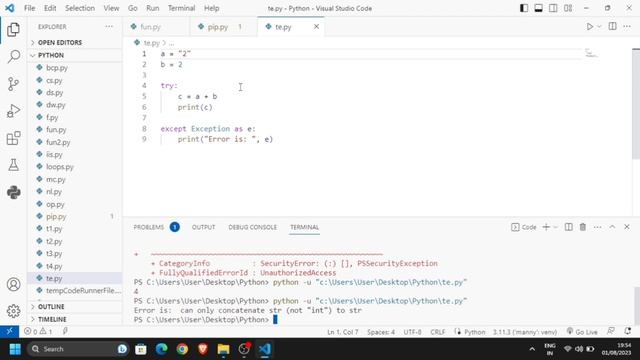Open the remote window status button

tap(9, 331)
